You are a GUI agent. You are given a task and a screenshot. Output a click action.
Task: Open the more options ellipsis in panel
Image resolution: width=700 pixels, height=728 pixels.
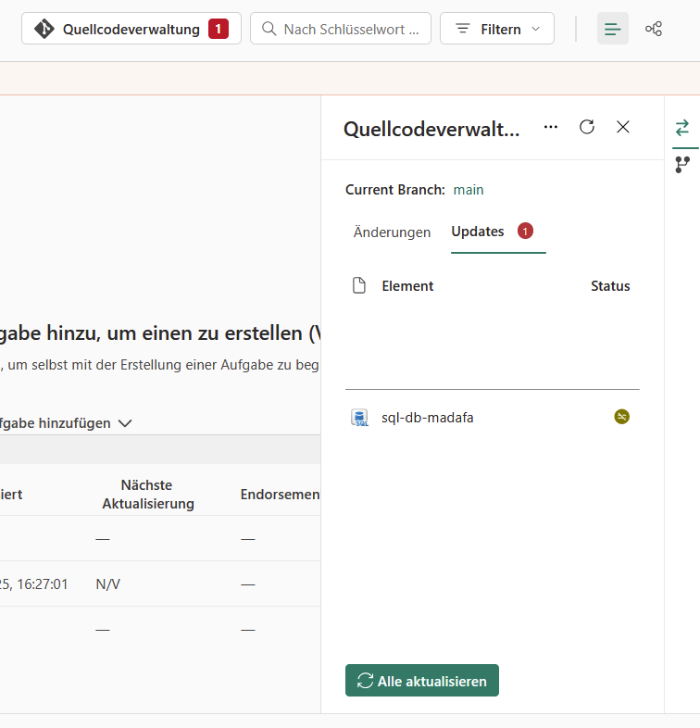tap(551, 127)
